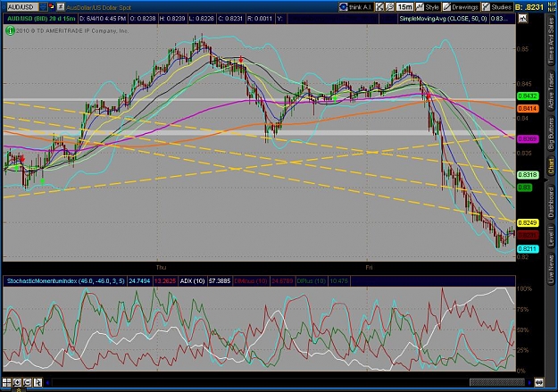558x392 pixels.
Task: Open the Big Buttons side tab
Action: click(551, 134)
